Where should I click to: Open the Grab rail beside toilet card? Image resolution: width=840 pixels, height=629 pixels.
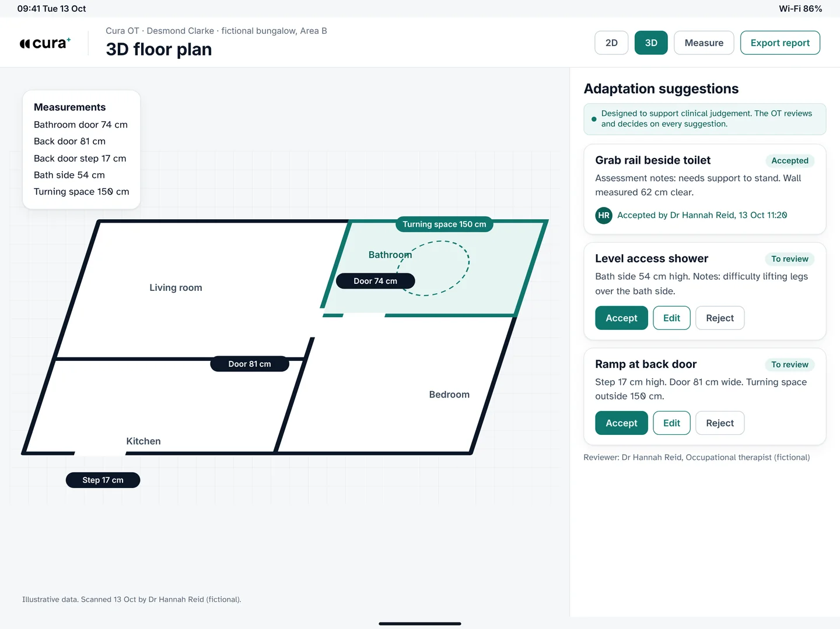click(x=705, y=189)
